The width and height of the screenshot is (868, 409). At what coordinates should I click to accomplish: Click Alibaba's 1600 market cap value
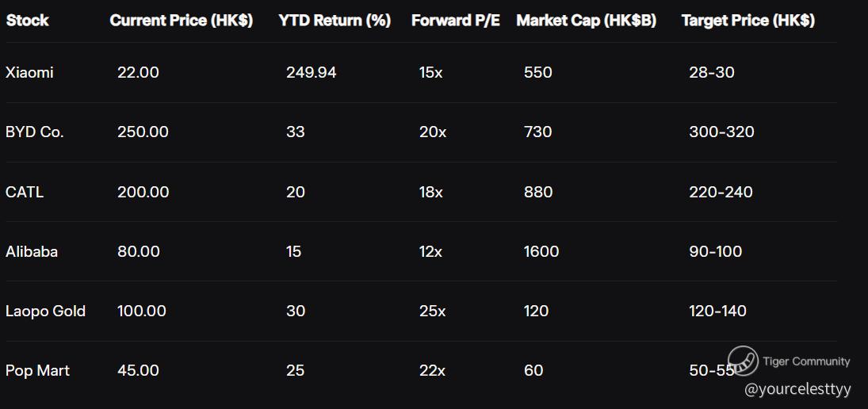click(541, 251)
